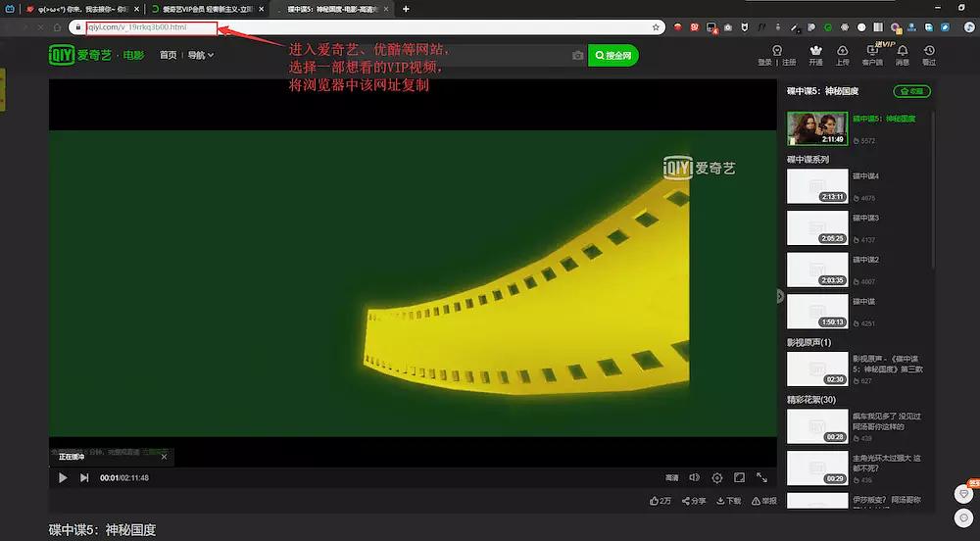
Task: Open the 电影 channel link
Action: tap(133, 56)
